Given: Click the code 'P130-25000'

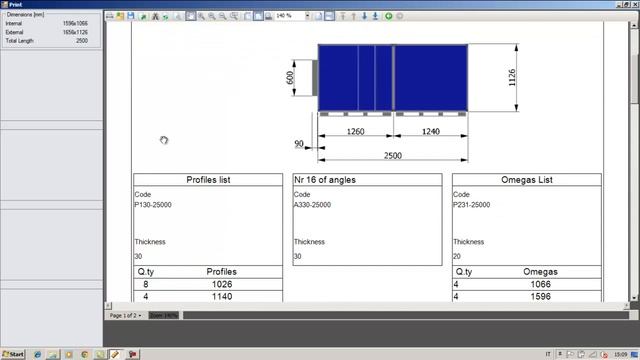Looking at the screenshot, I should [x=153, y=204].
